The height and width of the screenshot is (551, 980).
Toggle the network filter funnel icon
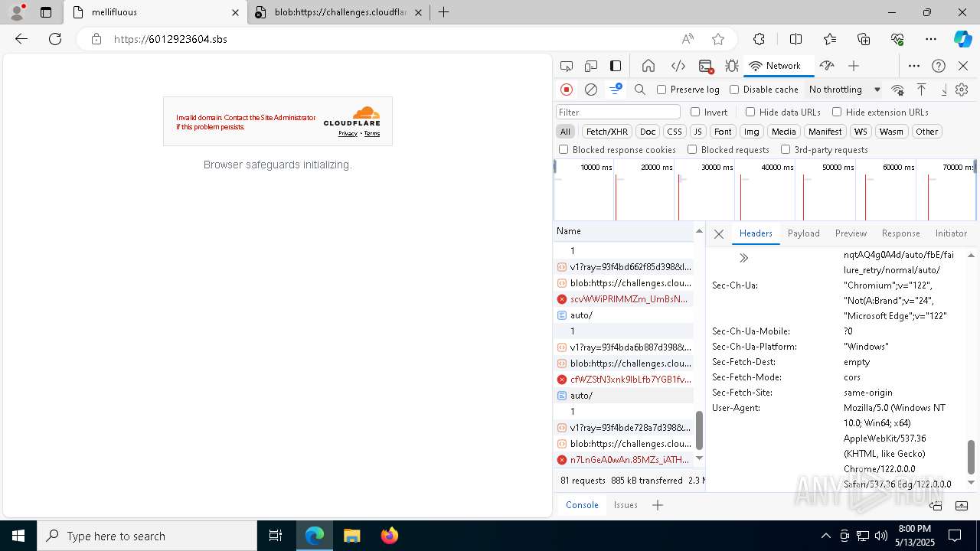(616, 90)
